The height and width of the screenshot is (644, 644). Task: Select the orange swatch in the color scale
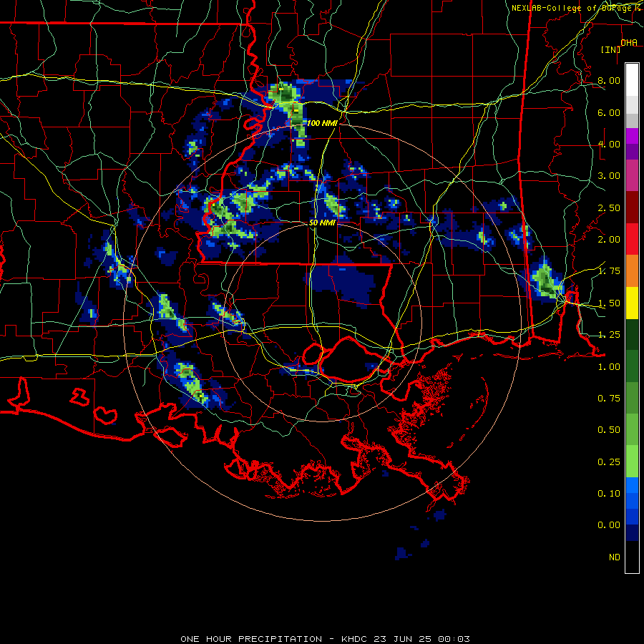[632, 271]
